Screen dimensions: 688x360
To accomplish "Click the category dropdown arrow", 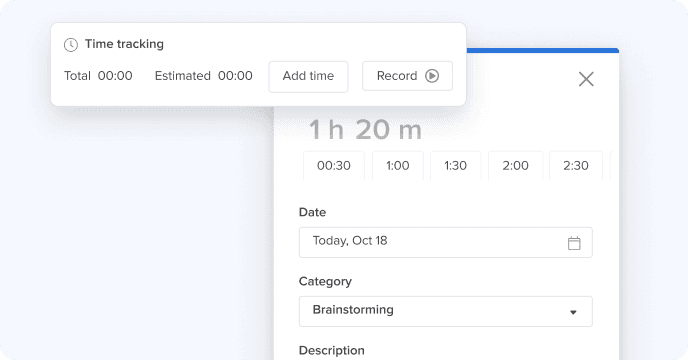I will [x=573, y=312].
